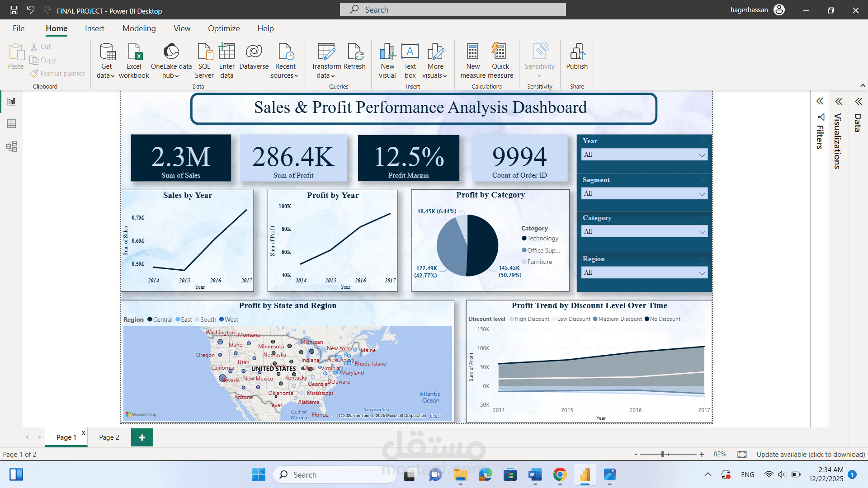
Task: Add a new report page
Action: pyautogui.click(x=142, y=437)
